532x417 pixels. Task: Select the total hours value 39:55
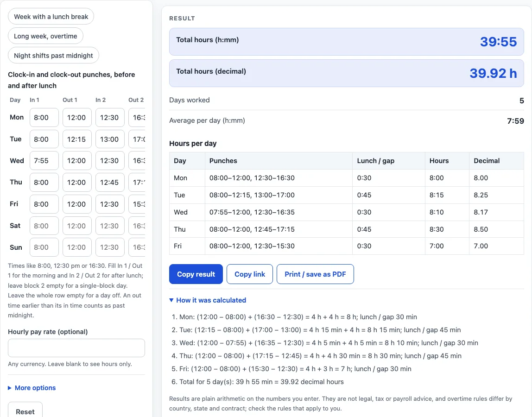(499, 42)
